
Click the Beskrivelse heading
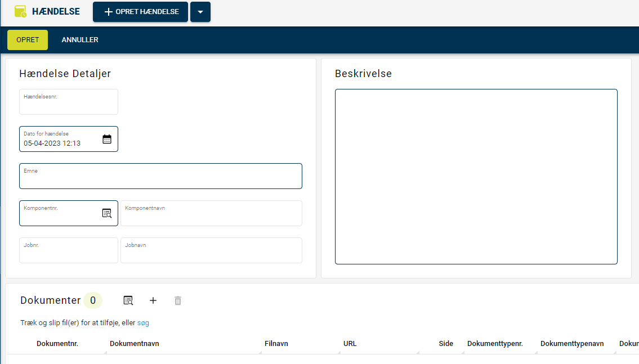click(364, 74)
